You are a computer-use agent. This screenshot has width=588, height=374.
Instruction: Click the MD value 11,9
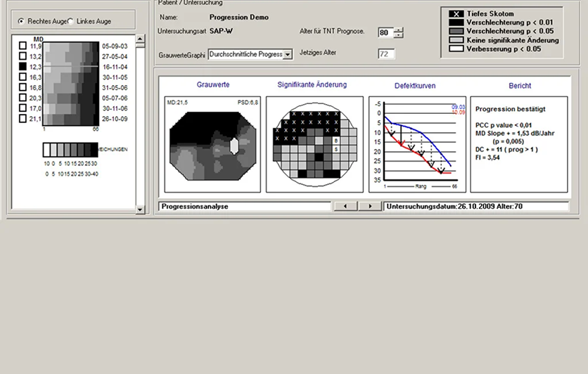click(36, 46)
